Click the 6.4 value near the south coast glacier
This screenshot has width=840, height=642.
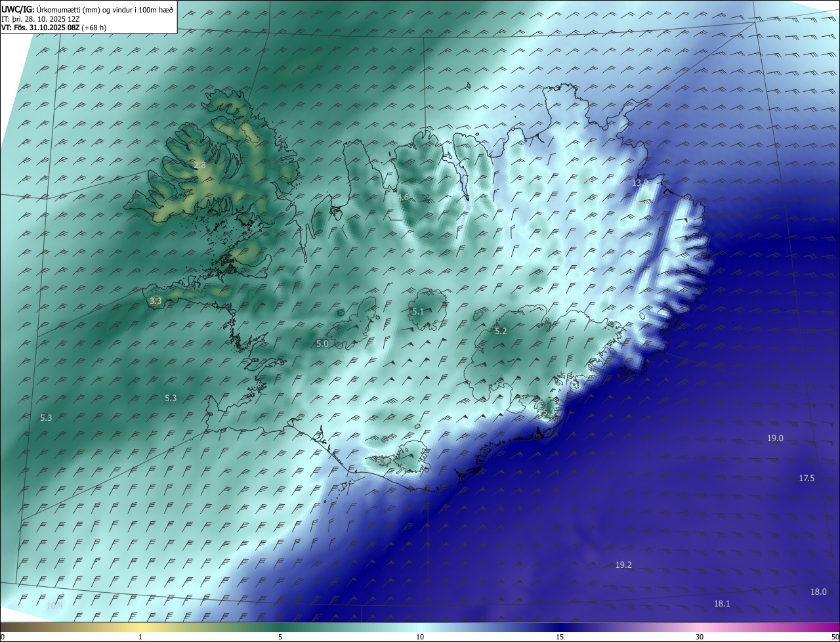point(381,461)
